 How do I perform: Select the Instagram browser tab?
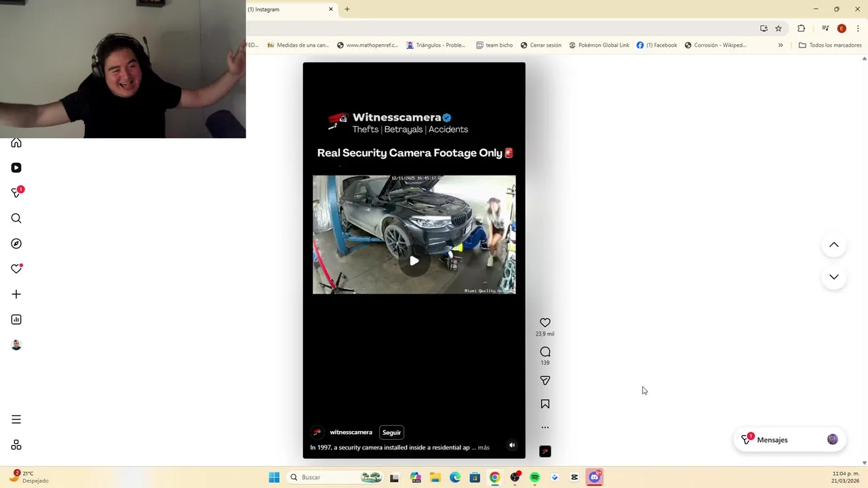coord(290,9)
